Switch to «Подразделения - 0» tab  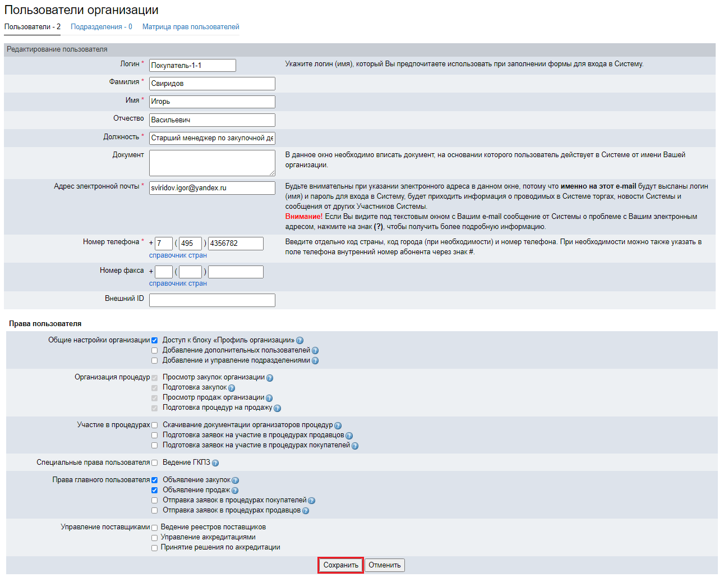coord(102,27)
